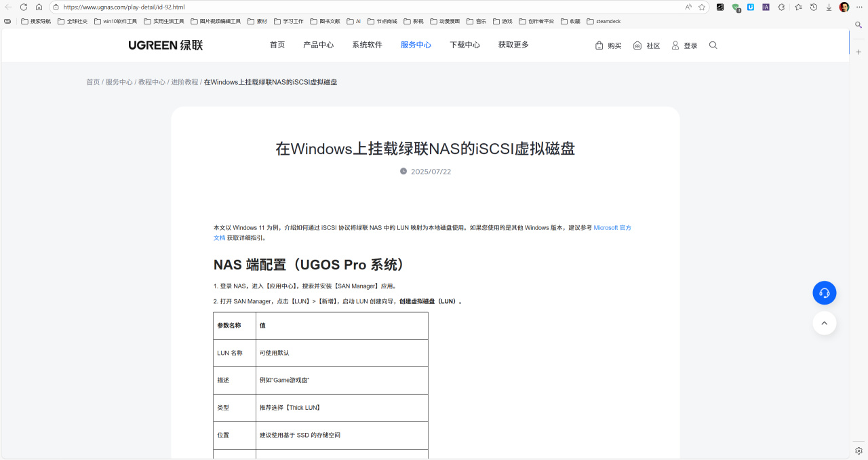Click 首页 in the breadcrumb
The image size is (868, 460).
coord(93,82)
